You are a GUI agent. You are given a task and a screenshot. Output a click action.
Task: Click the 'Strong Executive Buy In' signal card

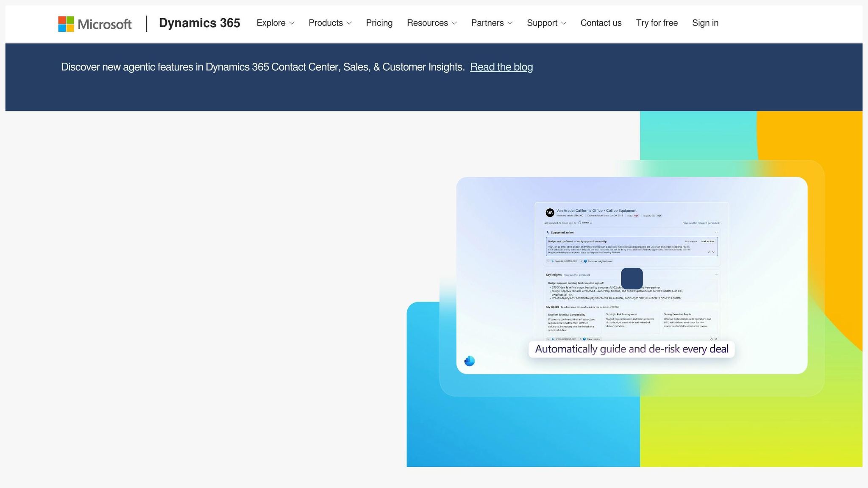click(x=690, y=322)
